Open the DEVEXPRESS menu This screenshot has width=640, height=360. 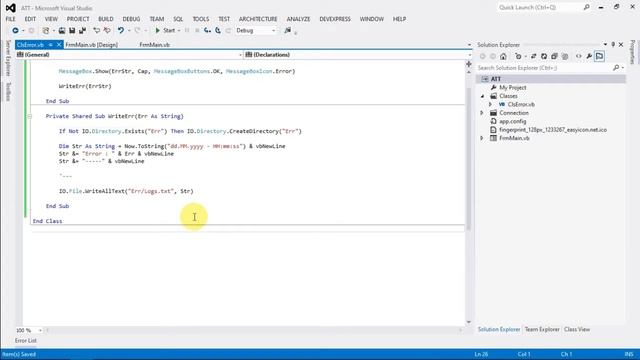click(335, 19)
